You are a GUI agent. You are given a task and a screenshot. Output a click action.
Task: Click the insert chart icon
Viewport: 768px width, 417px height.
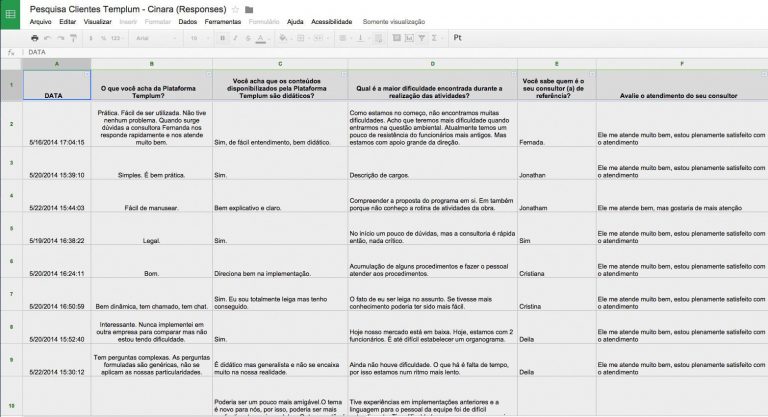click(x=409, y=38)
